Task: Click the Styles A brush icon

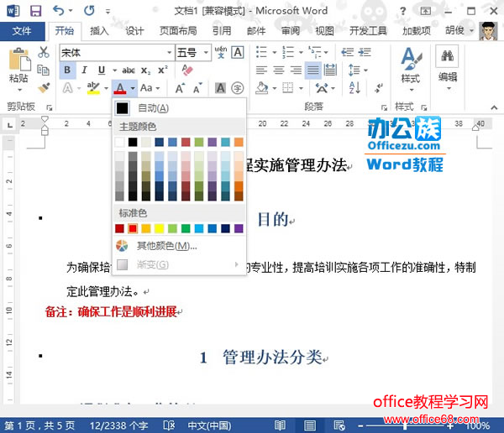Action: 411,59
